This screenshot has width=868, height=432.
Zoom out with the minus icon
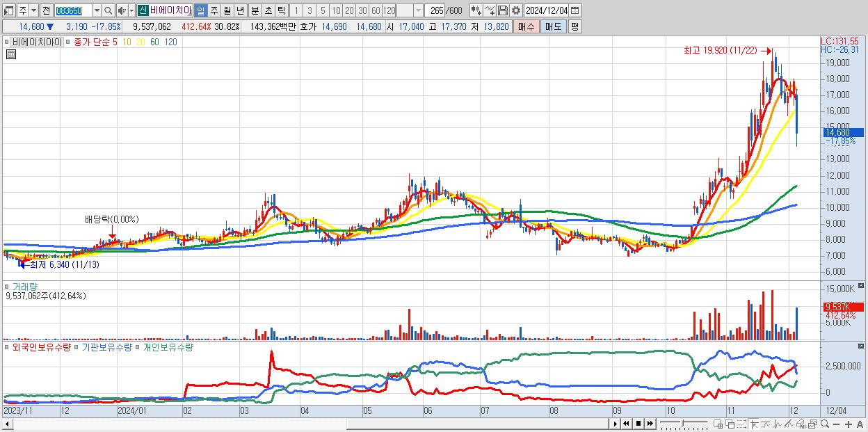[x=836, y=424]
